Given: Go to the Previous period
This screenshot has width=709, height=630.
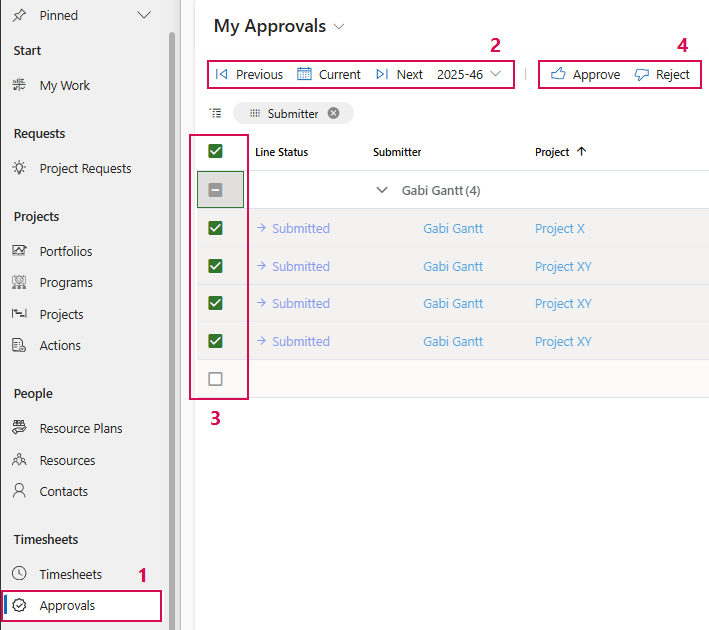Looking at the screenshot, I should [x=249, y=74].
